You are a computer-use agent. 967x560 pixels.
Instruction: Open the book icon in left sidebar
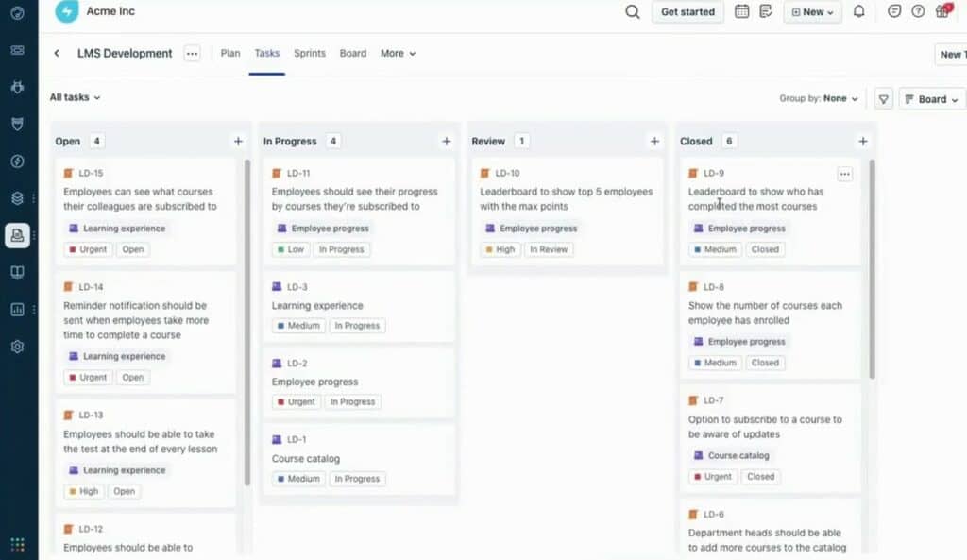(17, 272)
